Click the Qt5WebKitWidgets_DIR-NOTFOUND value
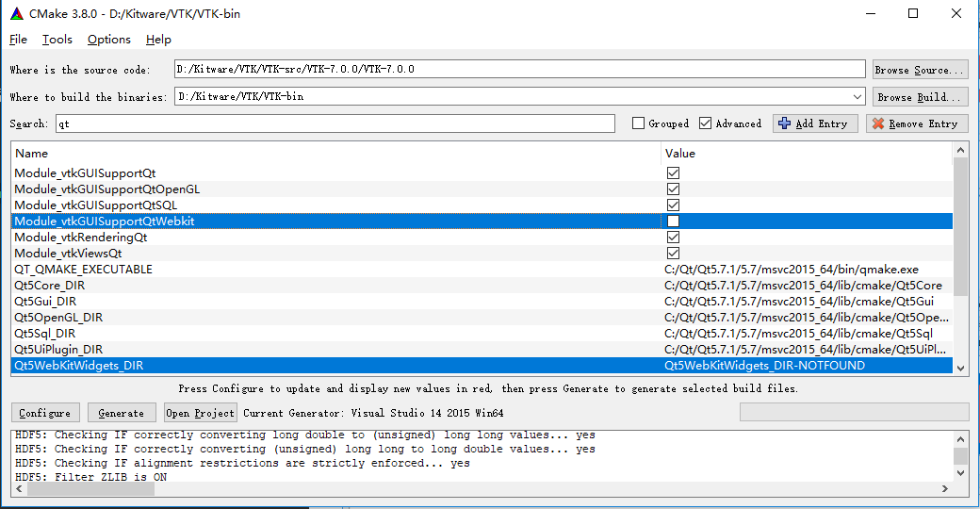The image size is (980, 509). (764, 366)
